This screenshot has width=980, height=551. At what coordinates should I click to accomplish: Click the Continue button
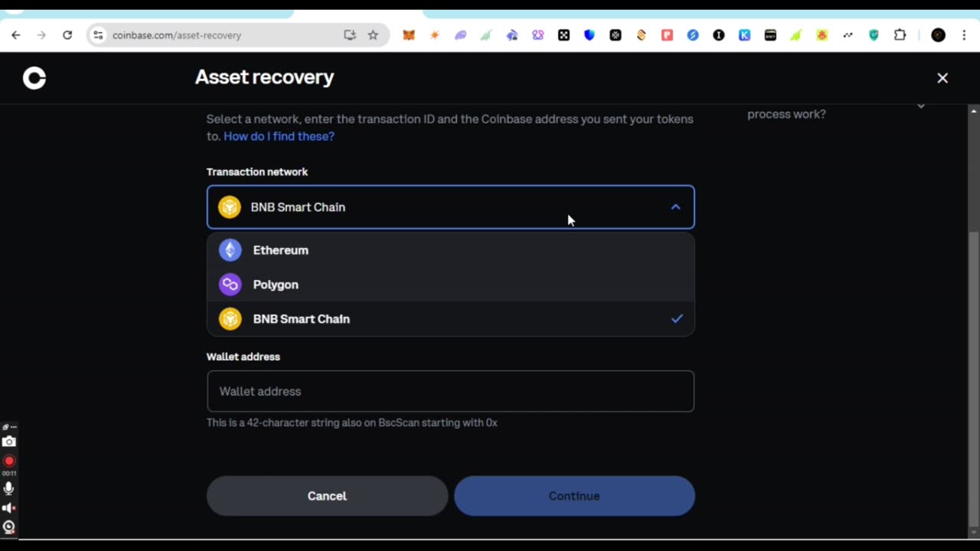(574, 496)
